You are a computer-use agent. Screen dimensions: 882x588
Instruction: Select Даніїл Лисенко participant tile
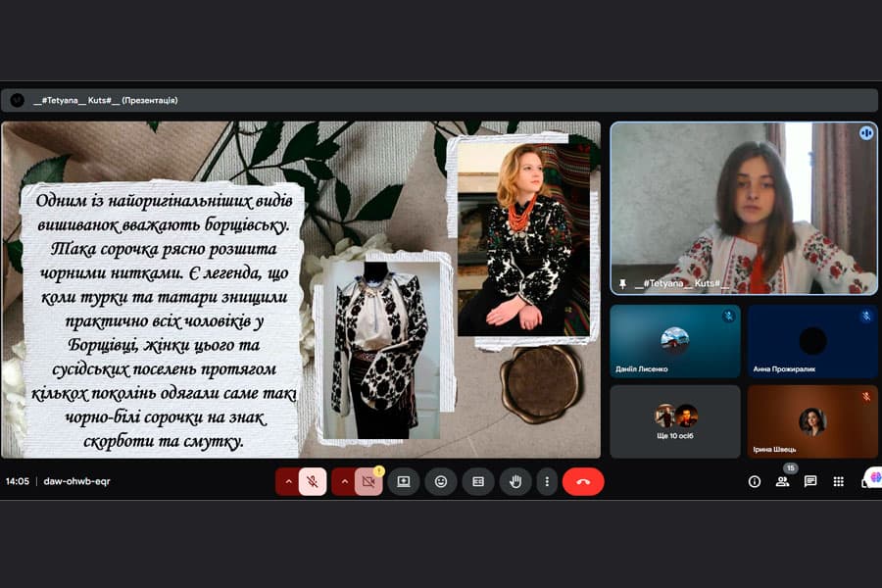pos(675,341)
